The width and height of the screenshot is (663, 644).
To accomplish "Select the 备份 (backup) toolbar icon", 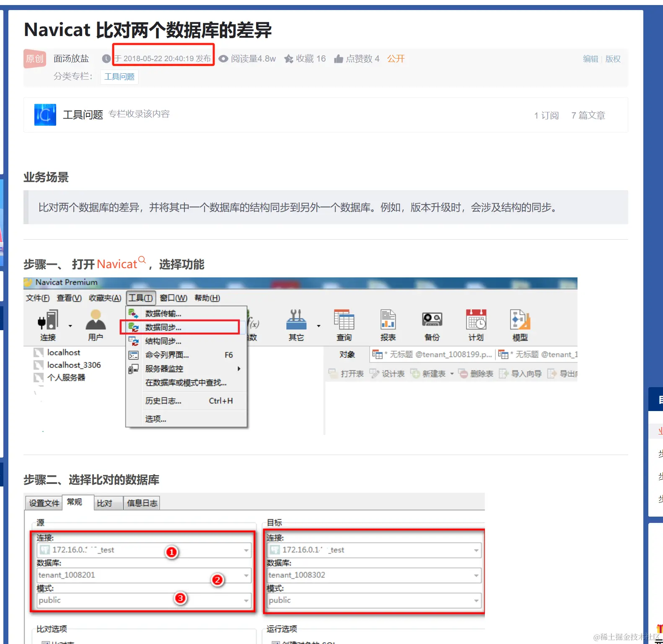I will [x=432, y=320].
